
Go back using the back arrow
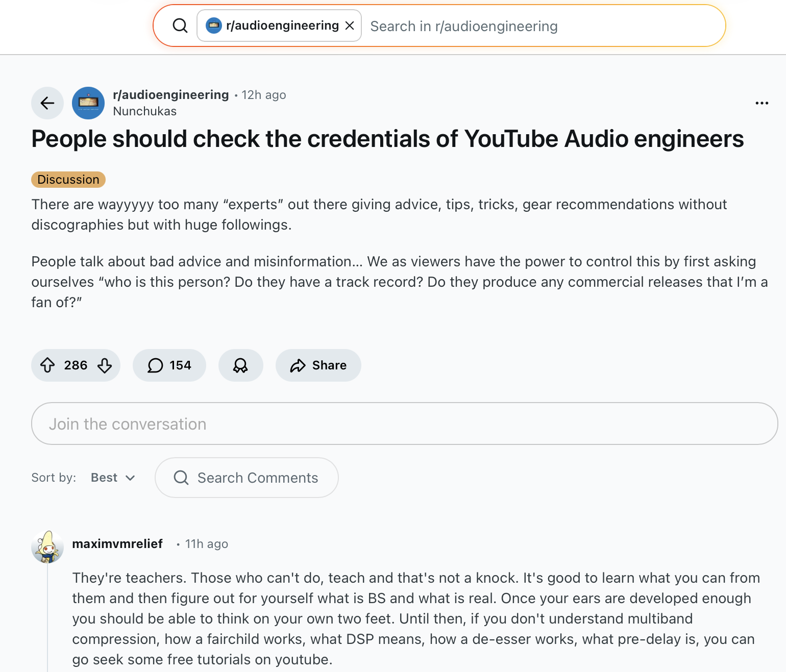point(47,103)
